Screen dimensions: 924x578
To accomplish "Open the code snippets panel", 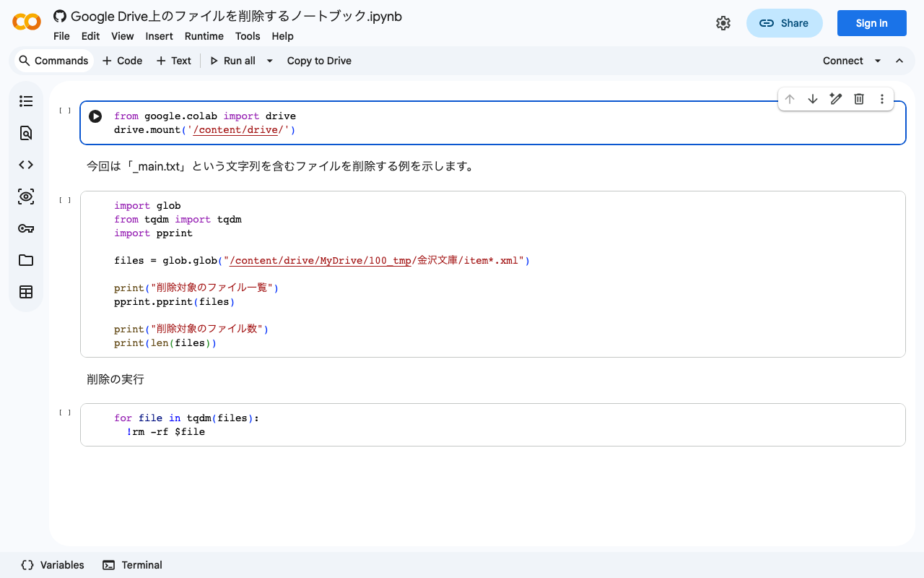I will point(26,165).
